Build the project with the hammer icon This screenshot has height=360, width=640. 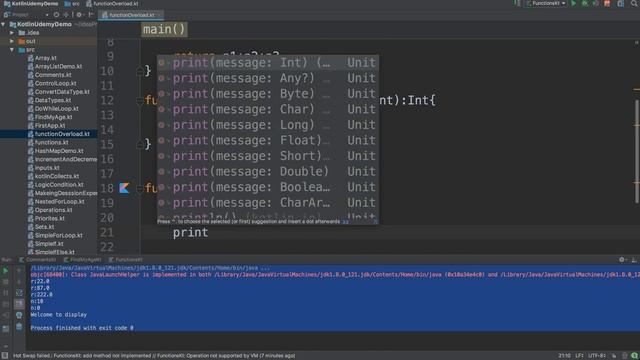[x=517, y=4]
